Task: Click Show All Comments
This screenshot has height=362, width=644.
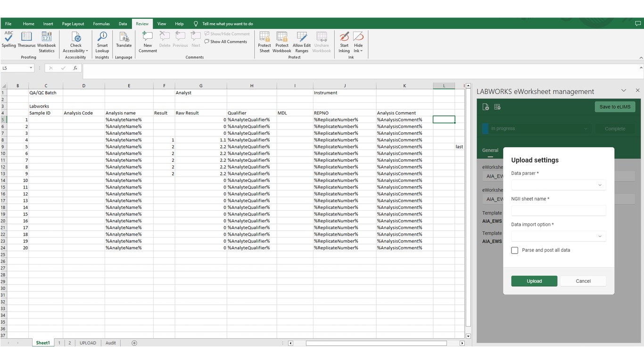Action: 226,41
